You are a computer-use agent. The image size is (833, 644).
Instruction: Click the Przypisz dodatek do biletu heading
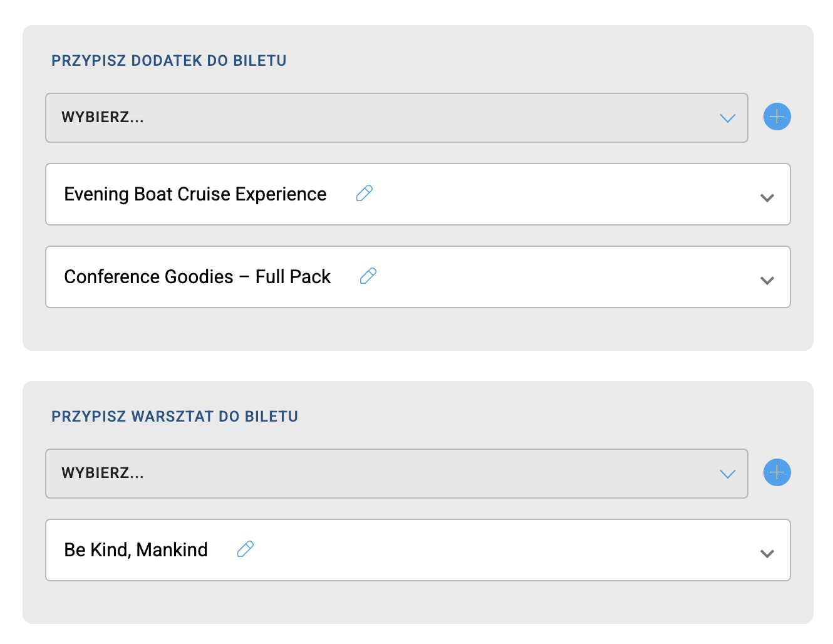[168, 61]
